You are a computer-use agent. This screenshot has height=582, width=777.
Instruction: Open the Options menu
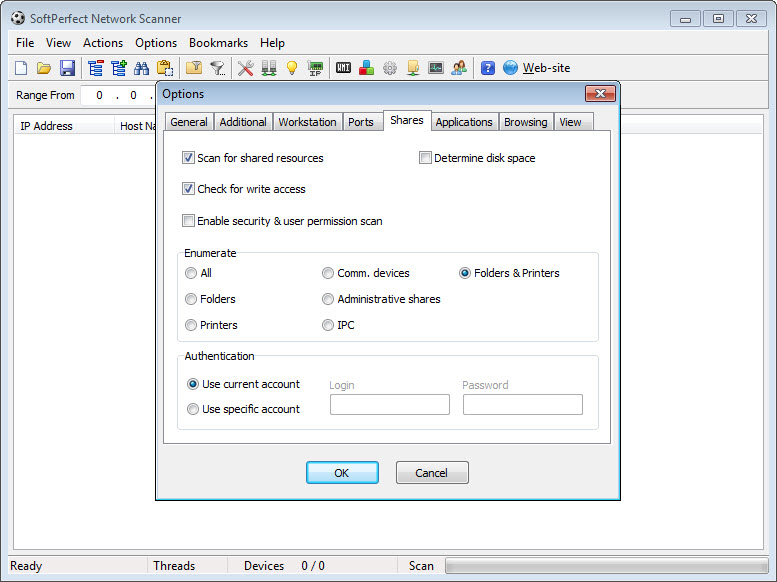[x=156, y=43]
